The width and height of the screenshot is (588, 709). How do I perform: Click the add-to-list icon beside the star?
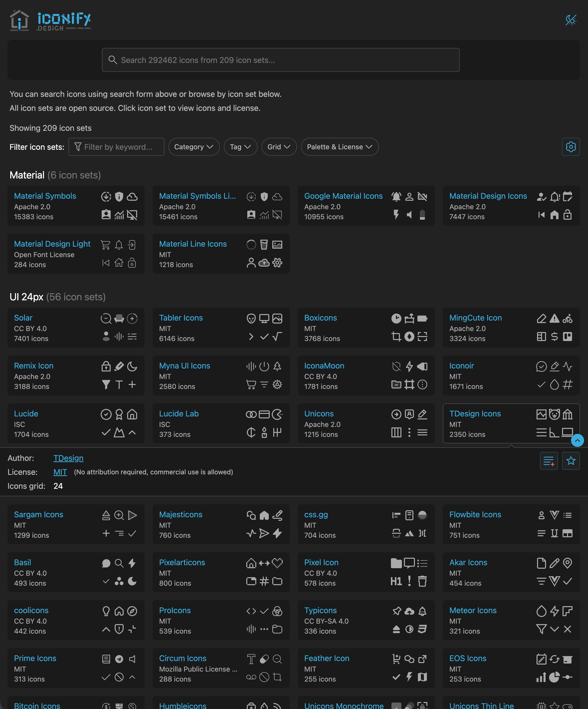click(x=549, y=461)
